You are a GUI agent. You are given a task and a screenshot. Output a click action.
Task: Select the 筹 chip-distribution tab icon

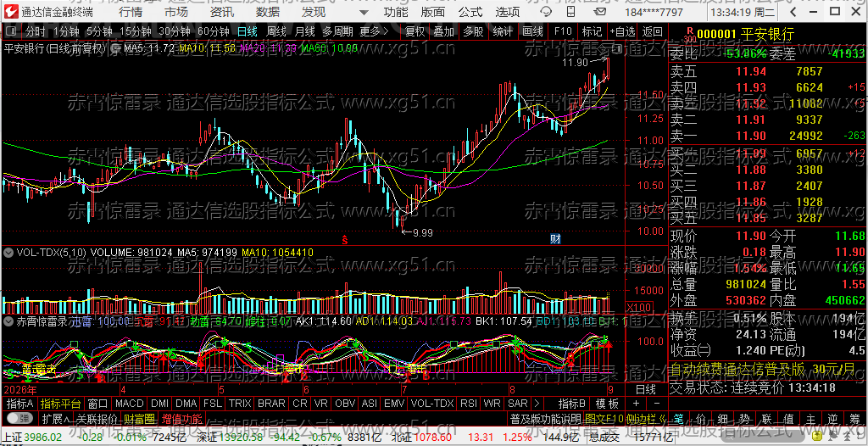[x=856, y=418]
